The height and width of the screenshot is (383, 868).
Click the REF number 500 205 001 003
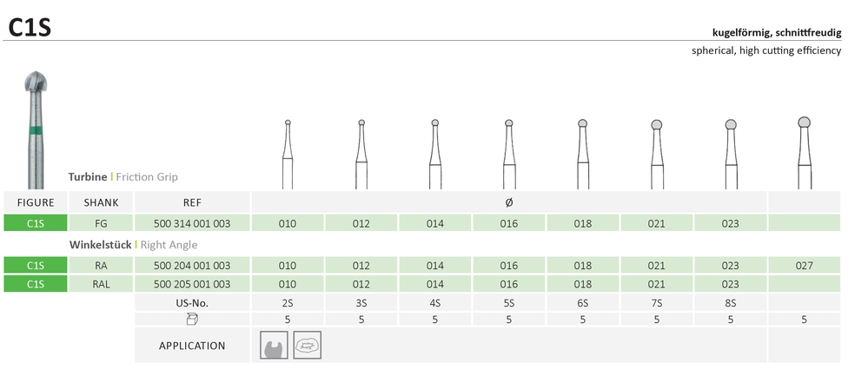tap(192, 284)
